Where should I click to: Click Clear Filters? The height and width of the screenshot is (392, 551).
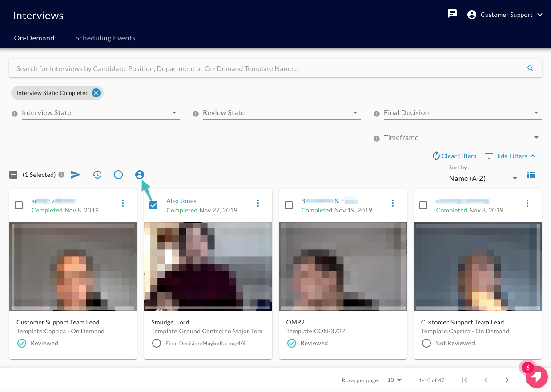point(454,156)
